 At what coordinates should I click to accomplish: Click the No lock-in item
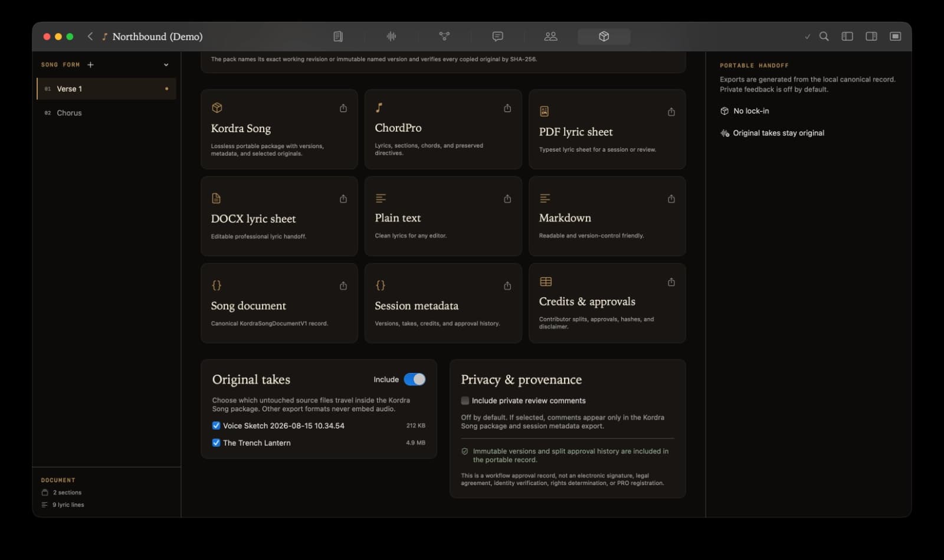pyautogui.click(x=745, y=111)
